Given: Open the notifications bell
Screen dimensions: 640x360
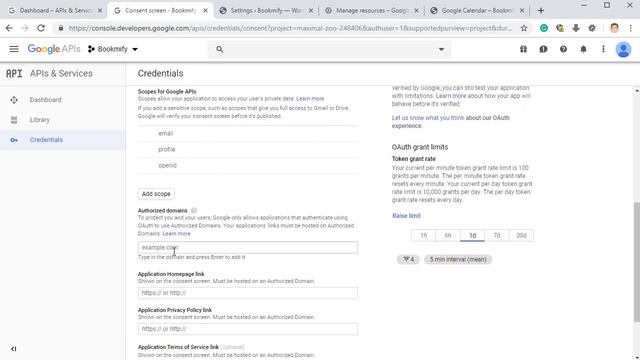Looking at the screenshot, I should coord(583,49).
